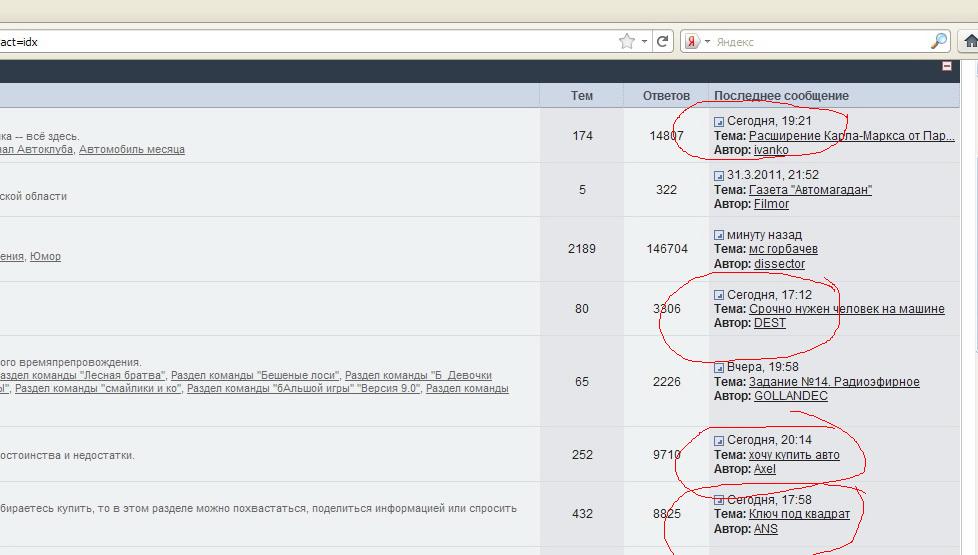The height and width of the screenshot is (555, 978).
Task: Open author profile 'dissector'
Action: click(x=779, y=264)
